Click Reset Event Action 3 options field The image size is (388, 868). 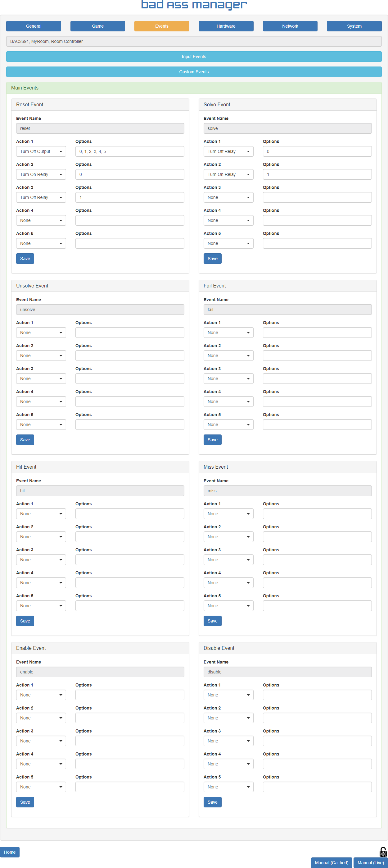130,197
